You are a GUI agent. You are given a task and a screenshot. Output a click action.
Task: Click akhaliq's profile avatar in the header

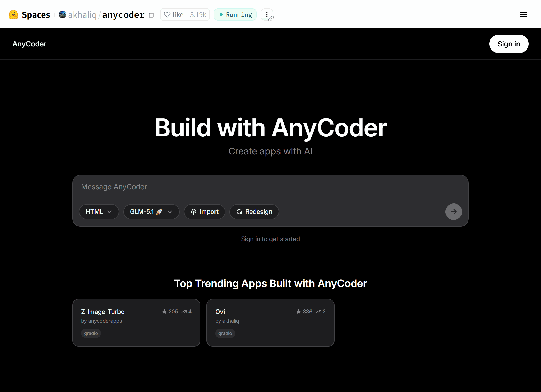tap(62, 14)
